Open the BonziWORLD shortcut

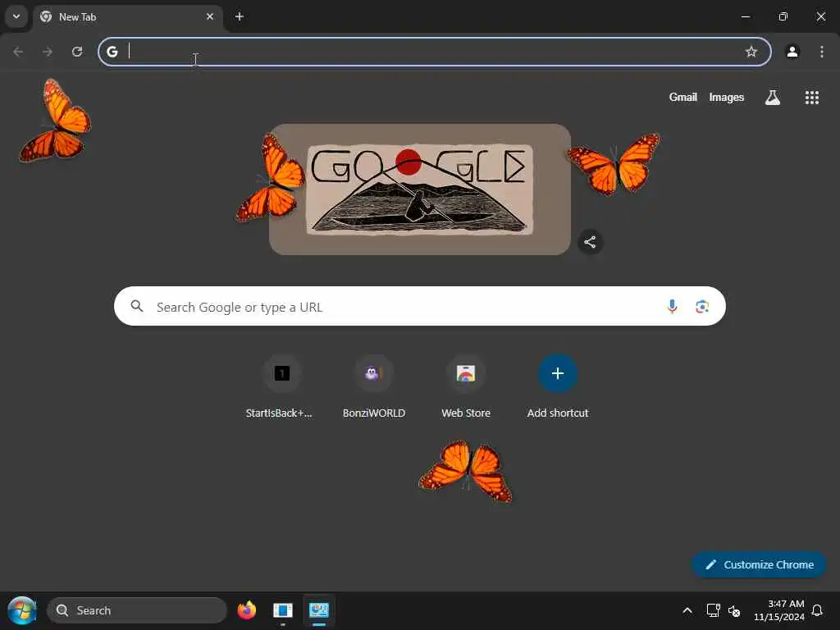(374, 387)
